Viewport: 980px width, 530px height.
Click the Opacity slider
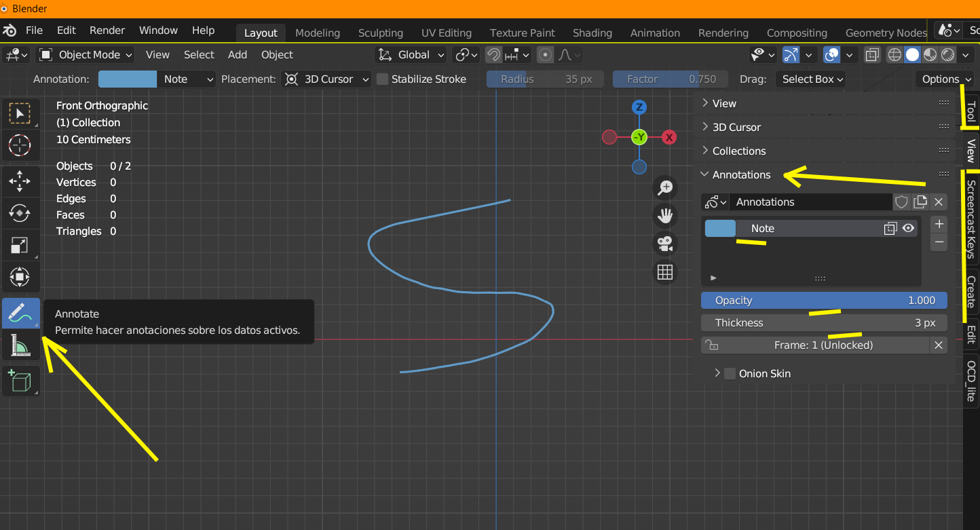click(824, 301)
